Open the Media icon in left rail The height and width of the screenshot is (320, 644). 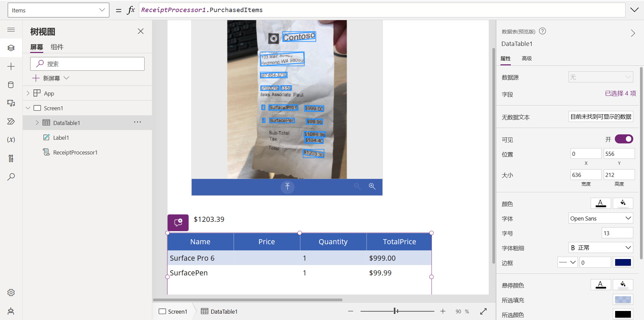pyautogui.click(x=11, y=103)
